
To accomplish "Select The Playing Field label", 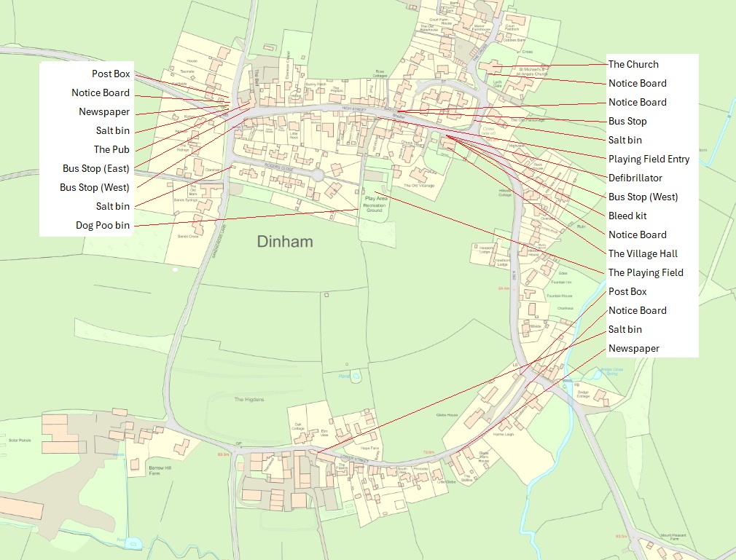I will click(644, 272).
